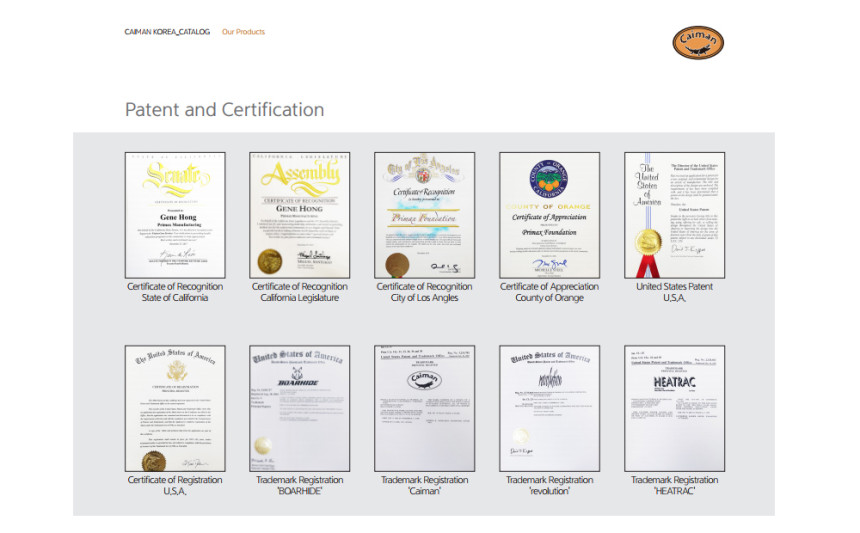
Task: View the County of Orange certificate image
Action: (x=550, y=215)
